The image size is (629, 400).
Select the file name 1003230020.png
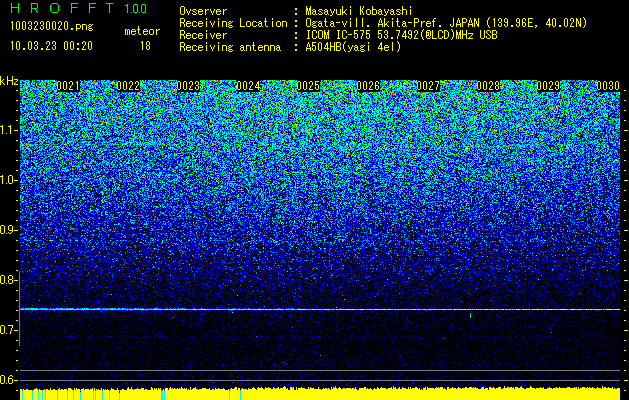pyautogui.click(x=52, y=27)
